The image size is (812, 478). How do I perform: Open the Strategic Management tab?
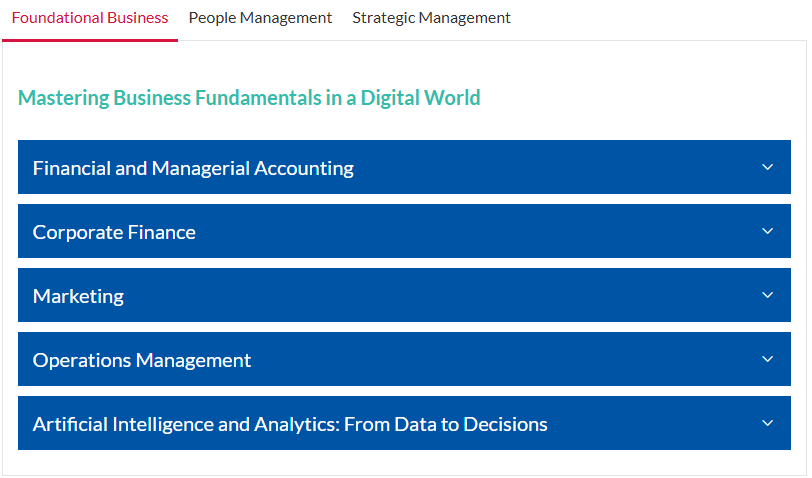point(431,18)
